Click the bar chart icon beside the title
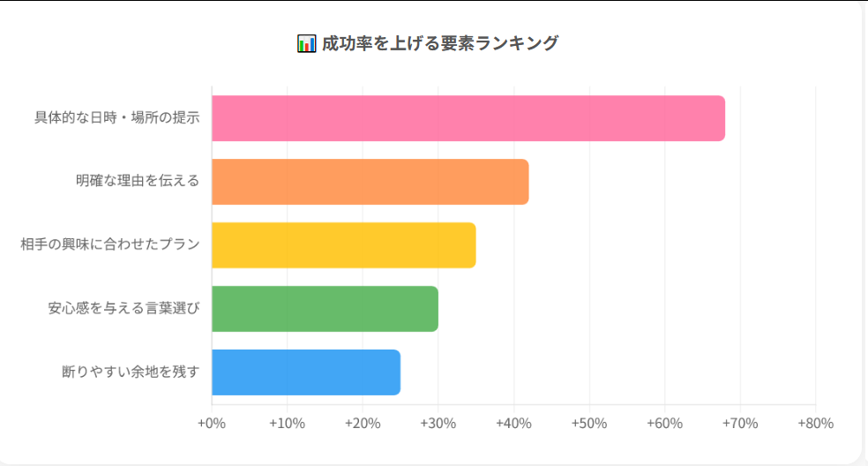Image resolution: width=868 pixels, height=466 pixels. click(306, 43)
